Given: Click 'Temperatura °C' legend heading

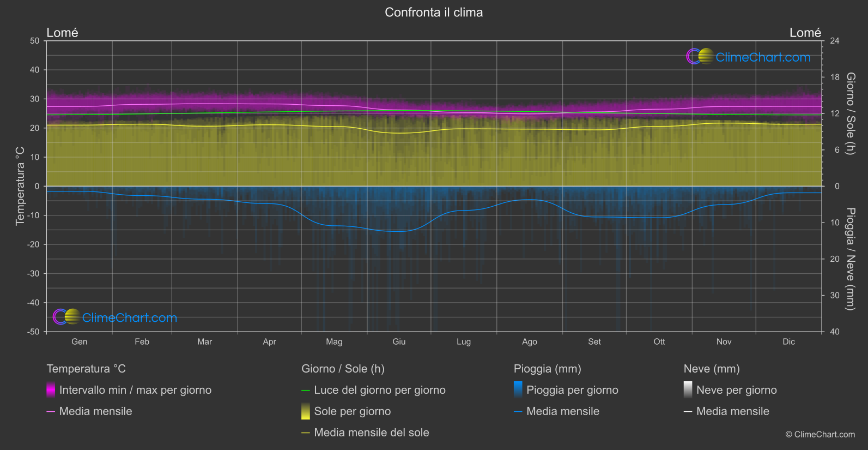Looking at the screenshot, I should 86,369.
